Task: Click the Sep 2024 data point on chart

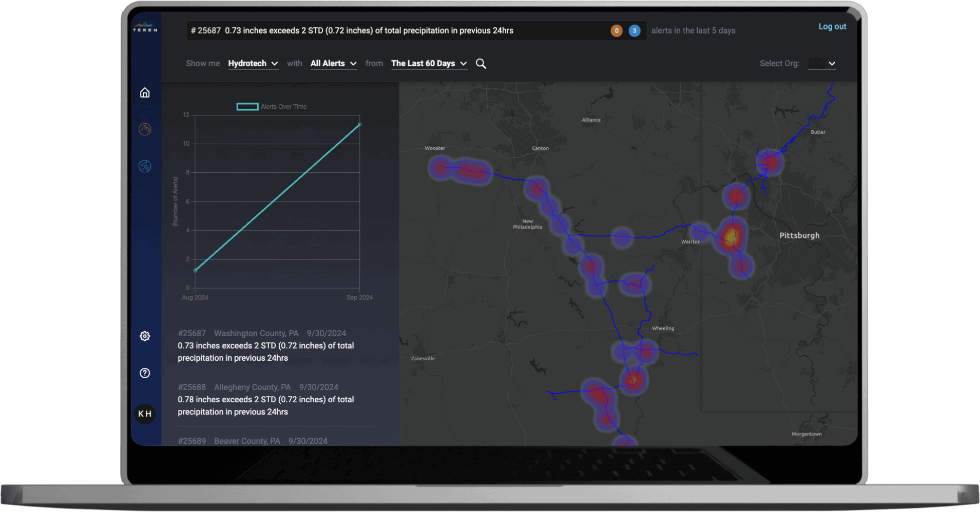Action: click(359, 125)
